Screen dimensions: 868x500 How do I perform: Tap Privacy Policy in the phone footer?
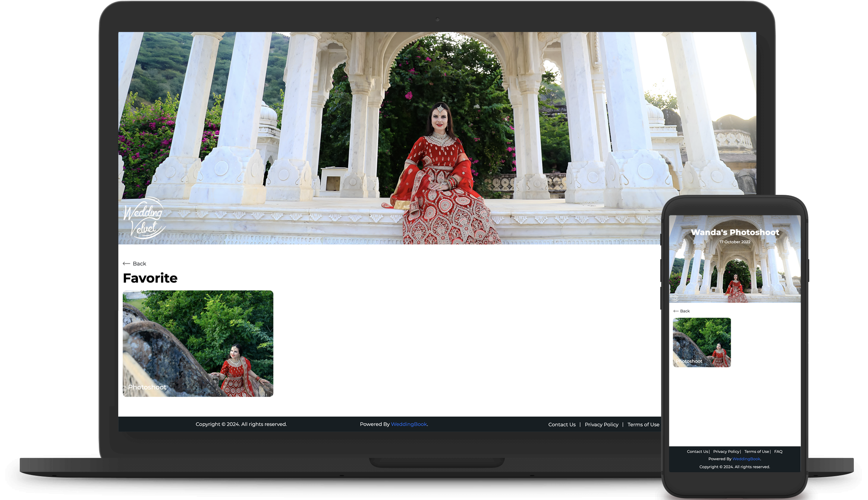tap(726, 451)
